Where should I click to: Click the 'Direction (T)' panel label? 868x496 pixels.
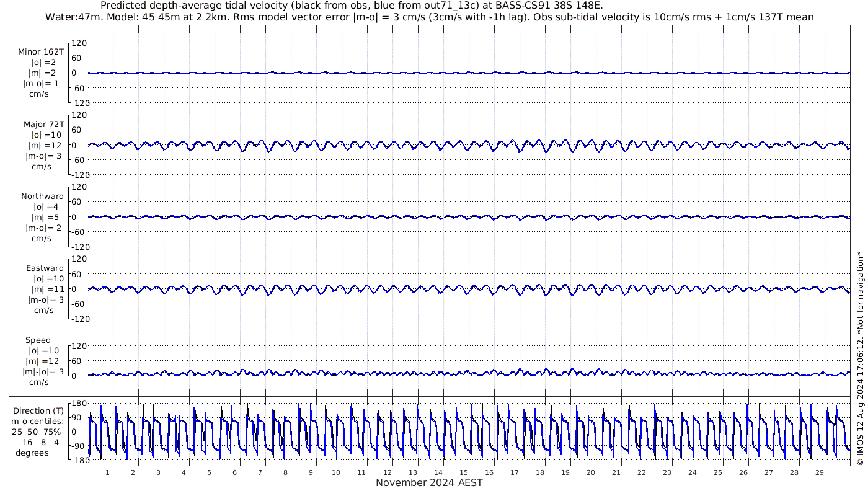[x=38, y=410]
